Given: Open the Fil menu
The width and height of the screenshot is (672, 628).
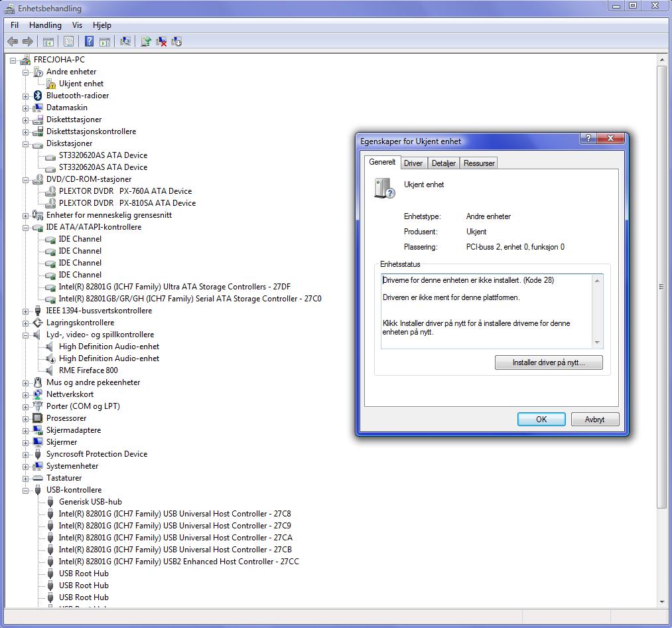Looking at the screenshot, I should pyautogui.click(x=15, y=25).
